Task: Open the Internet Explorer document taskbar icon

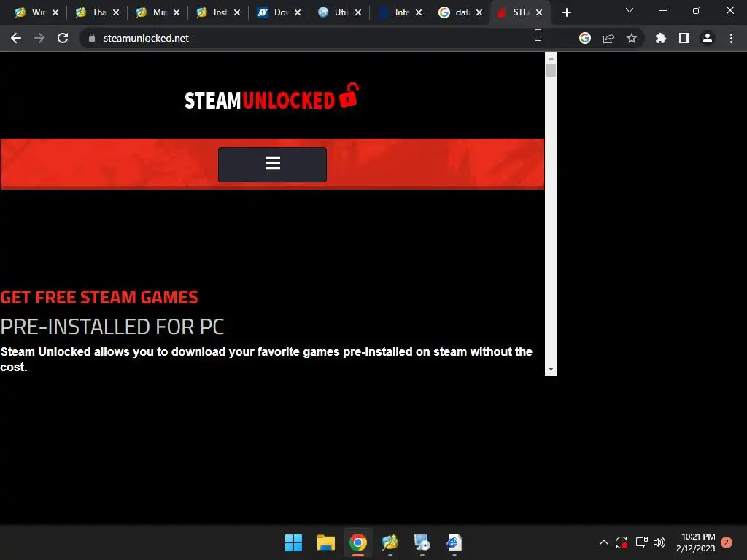Action: pos(454,542)
